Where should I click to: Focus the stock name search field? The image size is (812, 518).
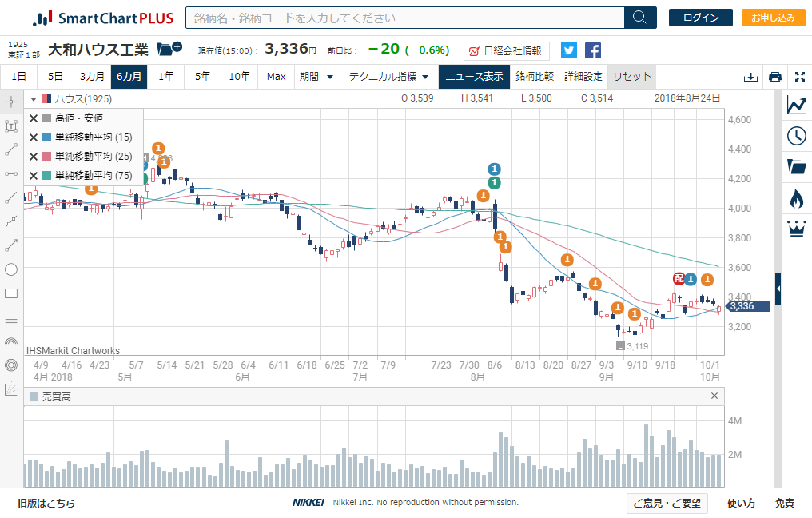pos(405,18)
